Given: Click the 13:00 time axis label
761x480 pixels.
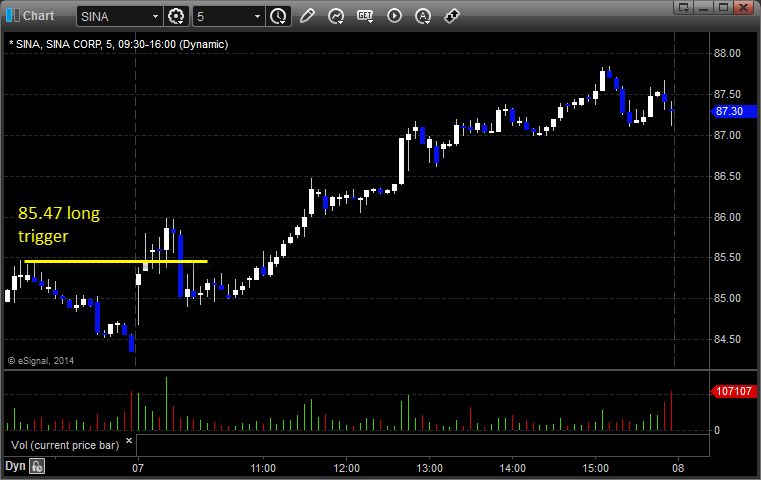Looking at the screenshot, I should click(430, 468).
